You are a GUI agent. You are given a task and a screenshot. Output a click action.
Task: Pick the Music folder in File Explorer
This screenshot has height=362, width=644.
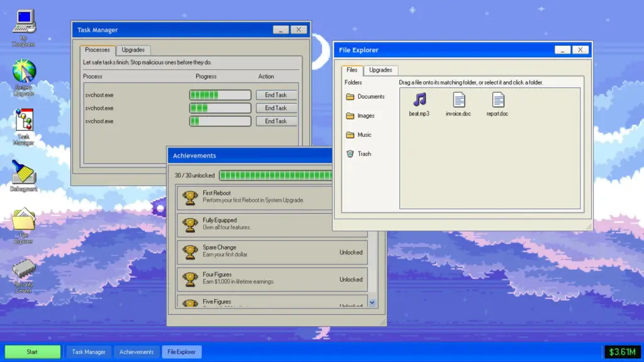click(358, 134)
